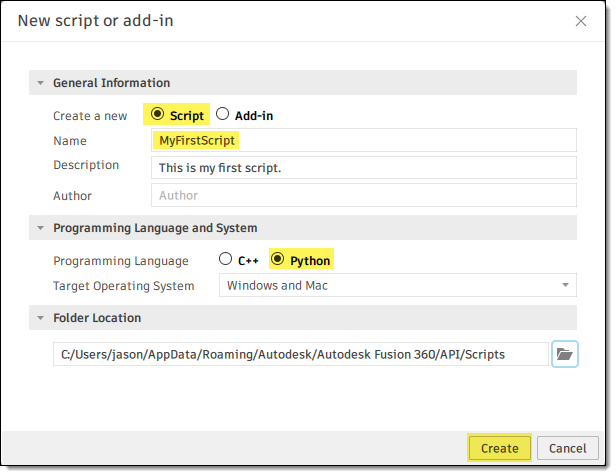Choose C++ as programming language

click(225, 260)
